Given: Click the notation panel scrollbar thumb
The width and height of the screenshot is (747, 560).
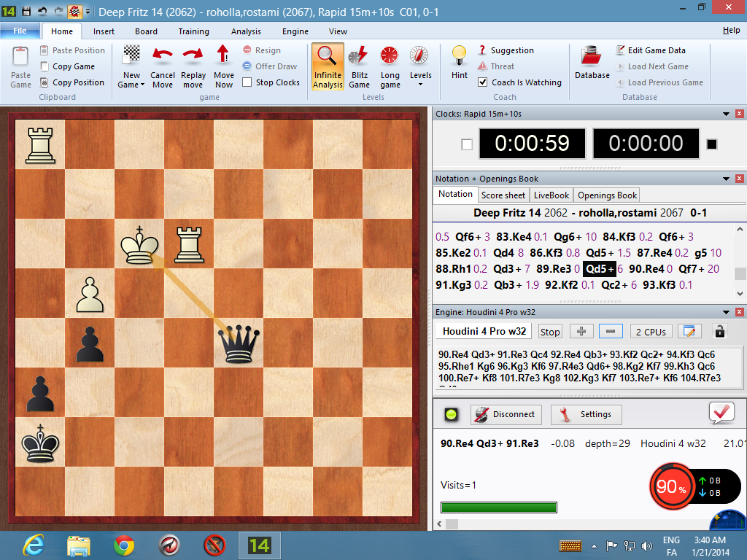Looking at the screenshot, I should point(740,273).
